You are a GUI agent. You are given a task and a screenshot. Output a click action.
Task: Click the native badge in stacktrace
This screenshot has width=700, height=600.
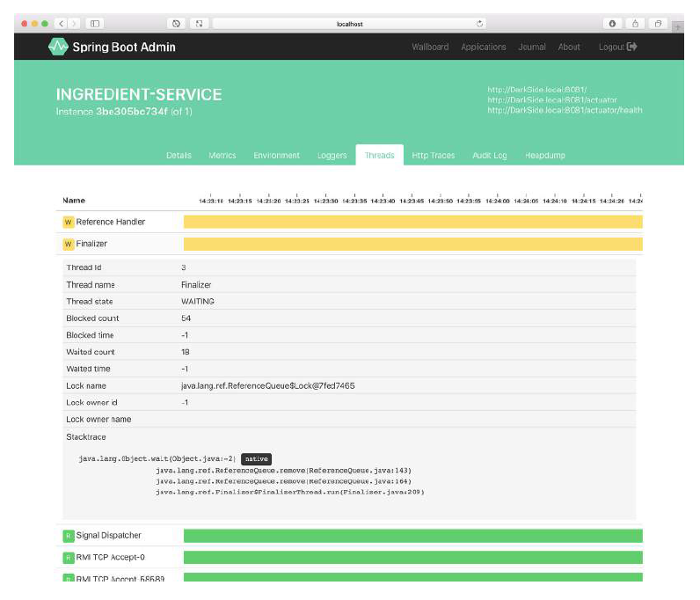pos(256,459)
